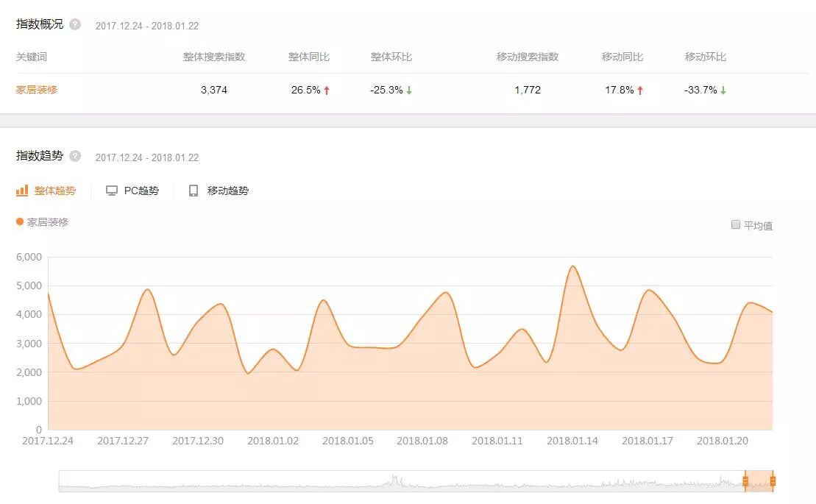Switch to 整体趋势 tab

46,191
